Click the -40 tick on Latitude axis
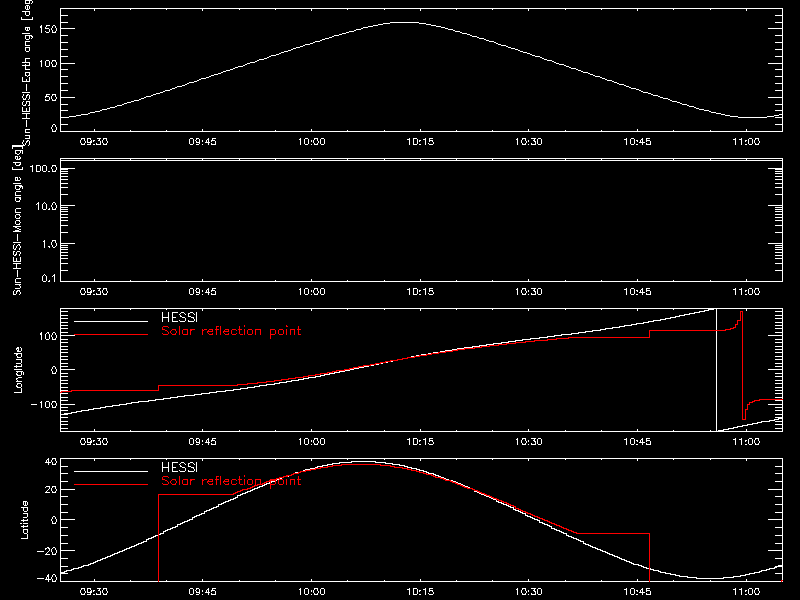800x600 pixels. [x=47, y=578]
